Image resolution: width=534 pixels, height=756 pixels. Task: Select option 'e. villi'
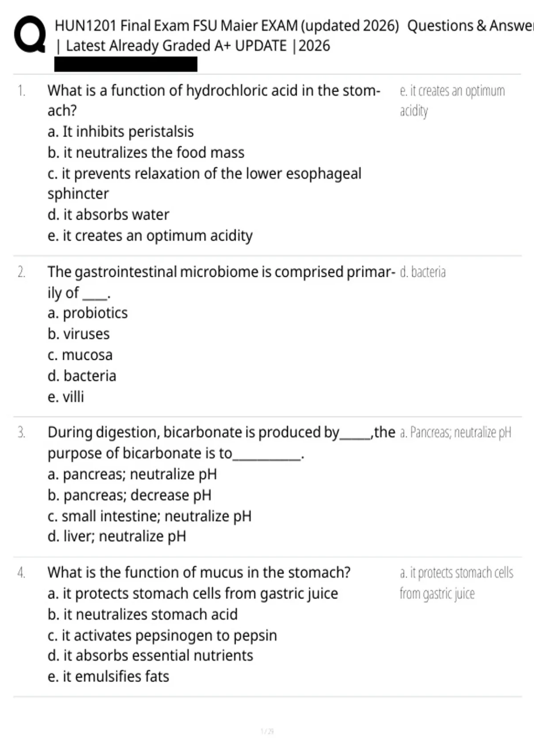click(65, 397)
